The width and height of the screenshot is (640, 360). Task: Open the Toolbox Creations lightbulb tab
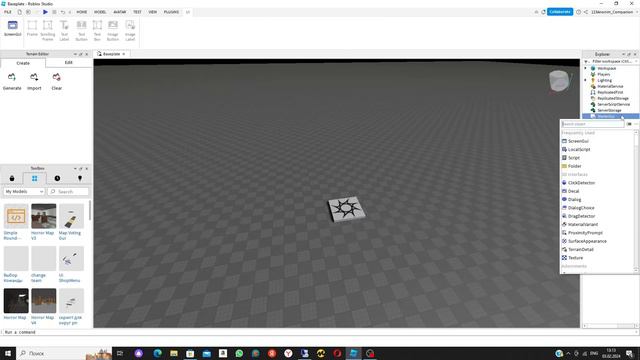click(80, 178)
